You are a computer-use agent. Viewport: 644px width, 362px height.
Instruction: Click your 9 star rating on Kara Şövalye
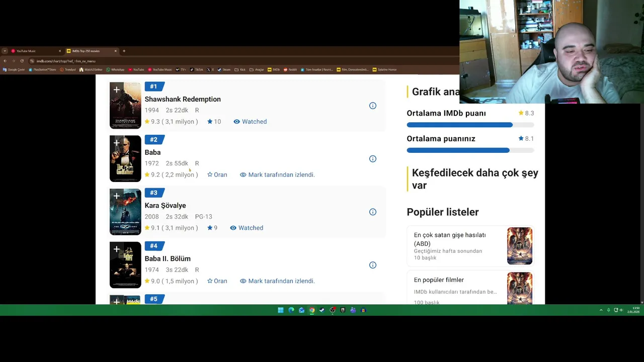212,228
